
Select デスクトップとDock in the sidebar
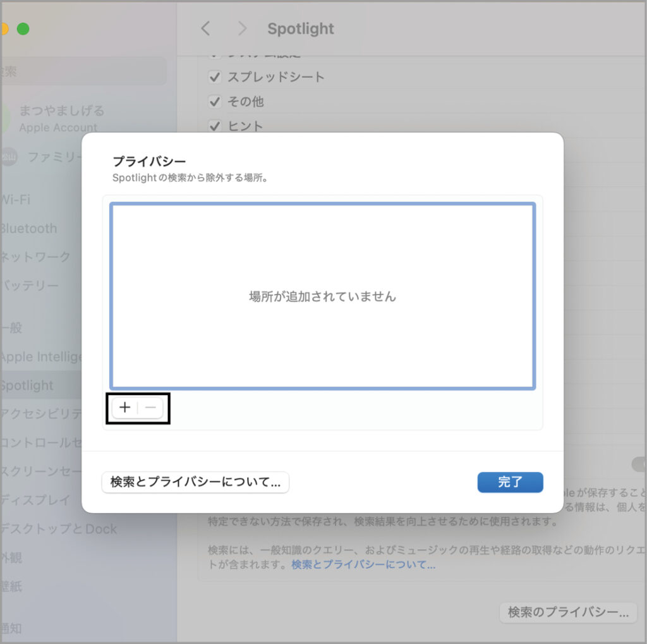click(59, 529)
